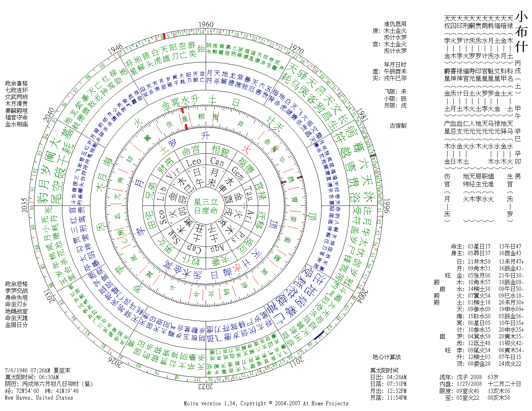532x411 pixels.
Task: Click the 流年: 戊子 2008 63岁 line
Action: 469,377
